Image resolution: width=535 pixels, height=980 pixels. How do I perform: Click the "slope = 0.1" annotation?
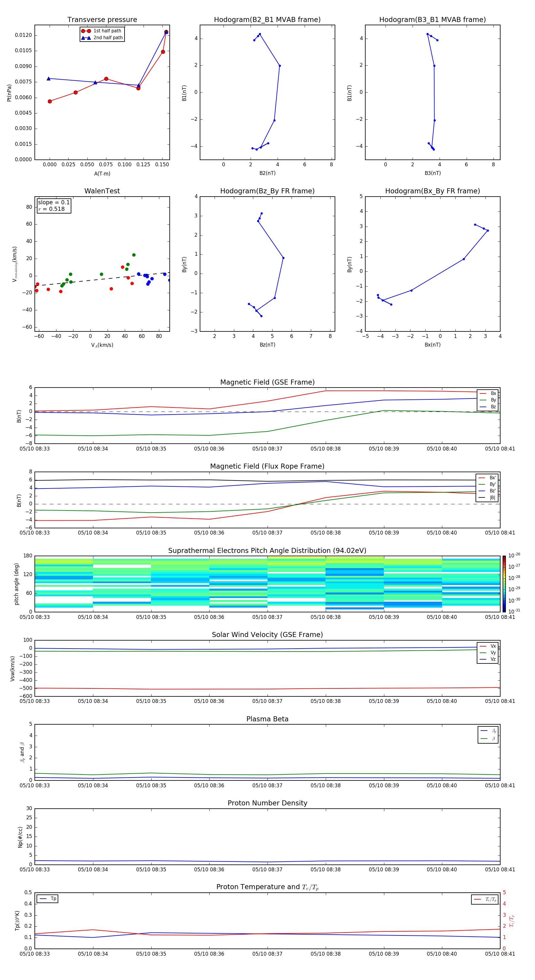(54, 203)
